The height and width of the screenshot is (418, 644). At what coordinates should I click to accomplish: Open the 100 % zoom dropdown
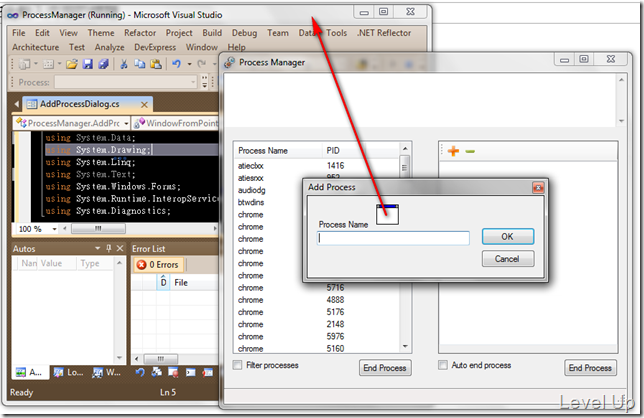54,229
